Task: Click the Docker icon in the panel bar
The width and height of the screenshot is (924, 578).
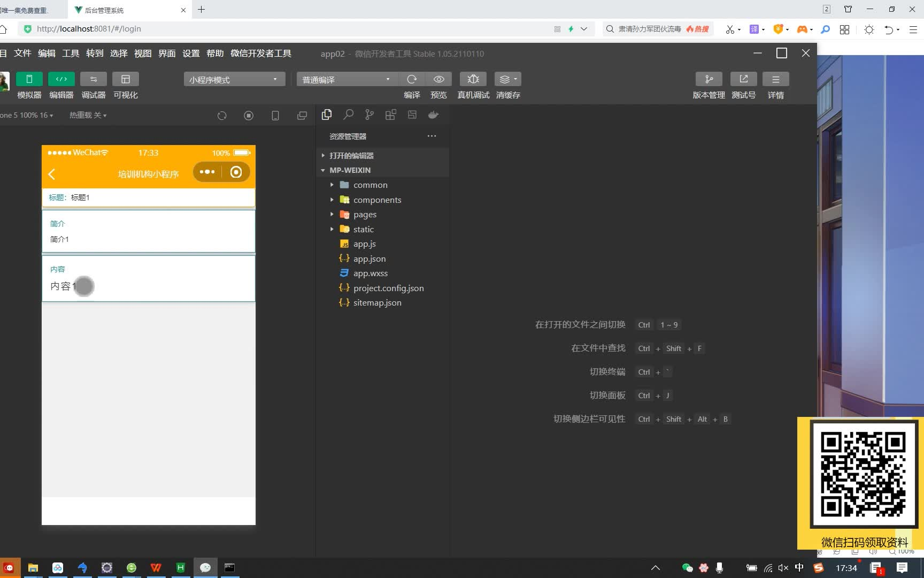Action: pos(433,115)
